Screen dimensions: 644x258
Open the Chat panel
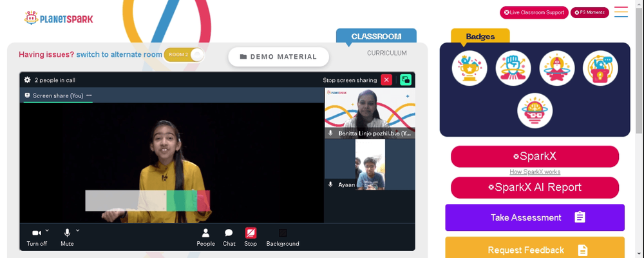229,237
